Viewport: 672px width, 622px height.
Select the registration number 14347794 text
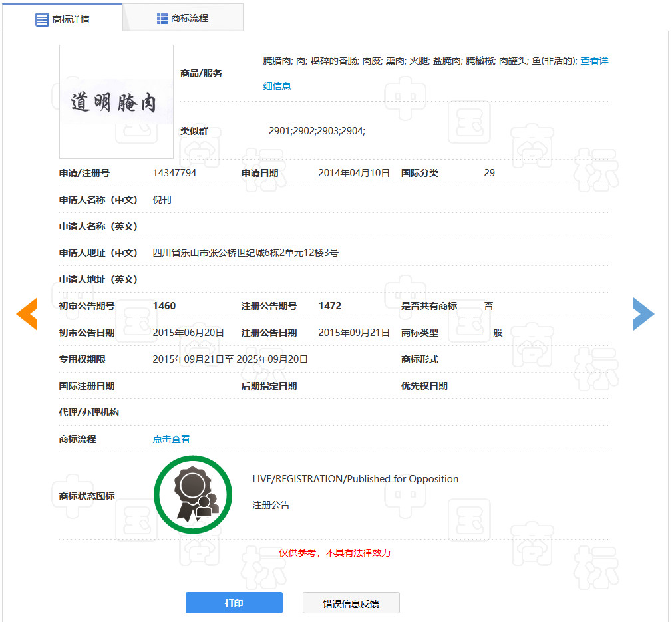click(x=176, y=173)
